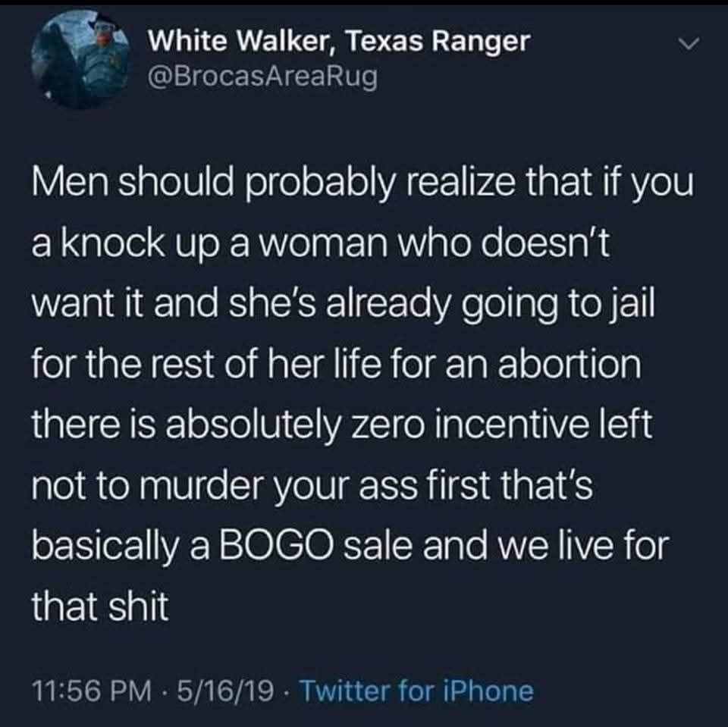Click the line 'a knock up a woman who doesn't'

[x=320, y=244]
